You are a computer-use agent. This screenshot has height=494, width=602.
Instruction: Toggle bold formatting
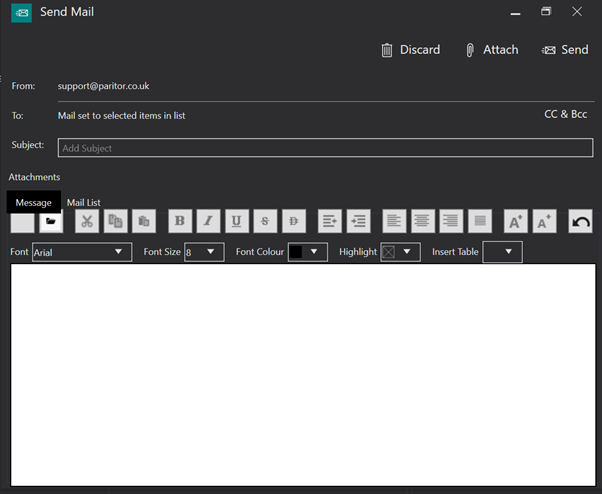pos(180,221)
